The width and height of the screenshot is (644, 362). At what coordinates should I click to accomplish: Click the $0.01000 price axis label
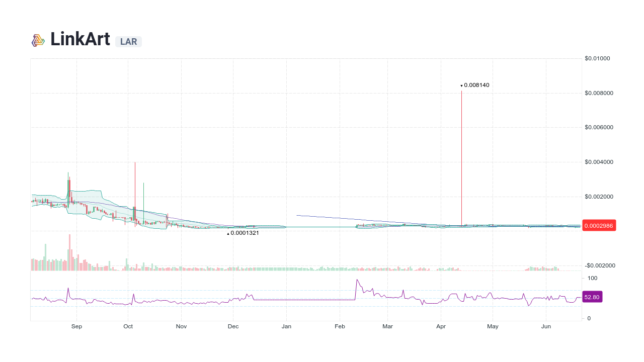[598, 58]
